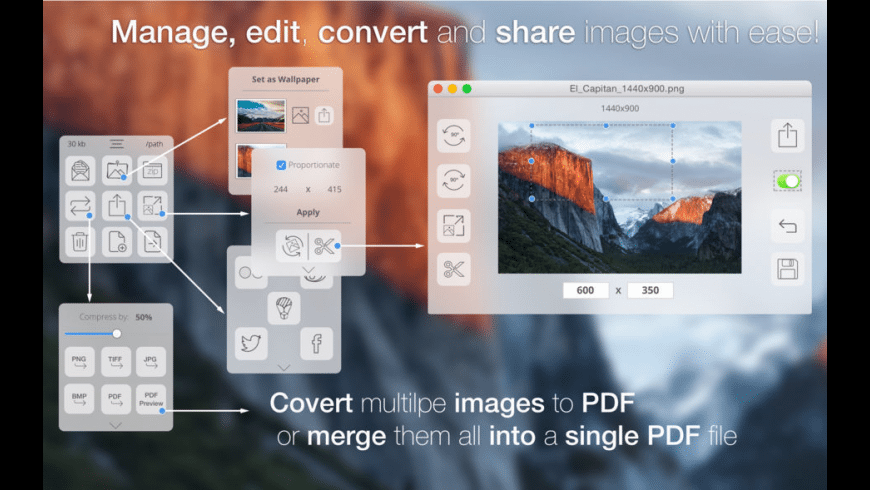Open the email envelope sharing icon
Viewport: 870px width, 490px height.
tap(80, 170)
